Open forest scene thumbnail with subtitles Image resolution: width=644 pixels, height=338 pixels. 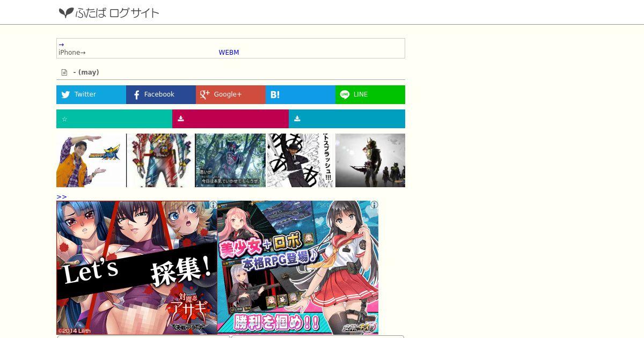pos(231,160)
